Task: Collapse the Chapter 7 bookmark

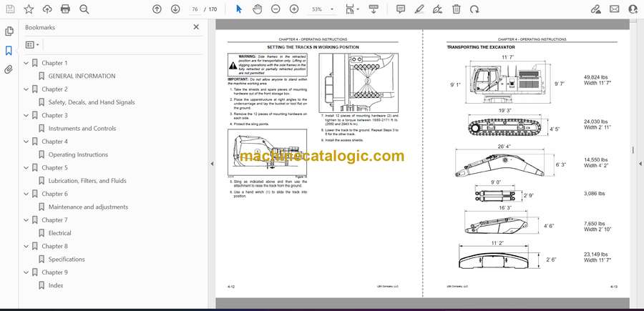Action: pyautogui.click(x=26, y=220)
